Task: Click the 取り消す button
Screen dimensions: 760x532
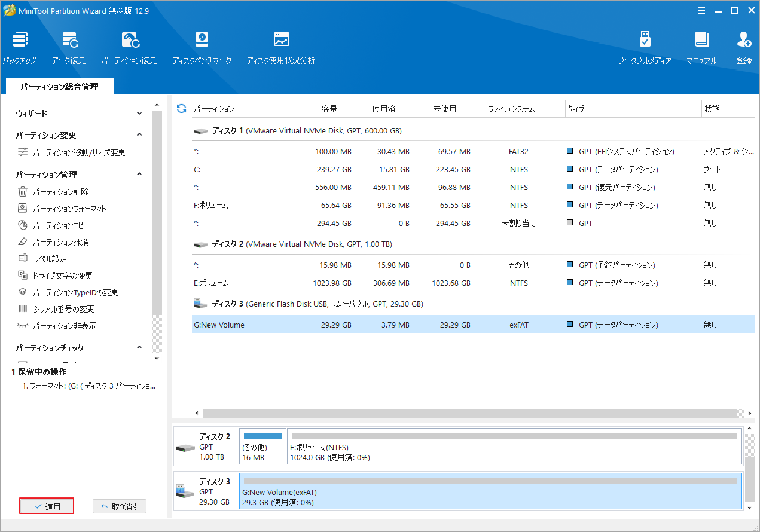Action: pos(120,506)
